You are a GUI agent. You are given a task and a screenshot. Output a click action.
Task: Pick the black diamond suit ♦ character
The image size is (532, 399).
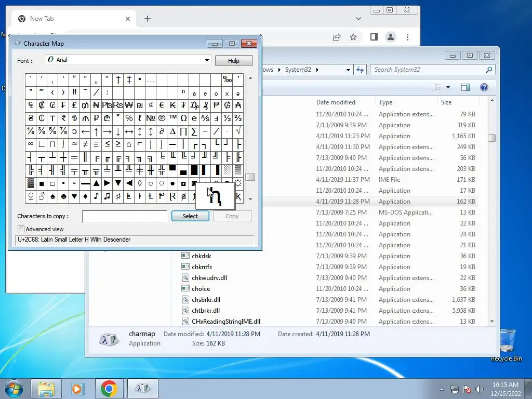85,196
